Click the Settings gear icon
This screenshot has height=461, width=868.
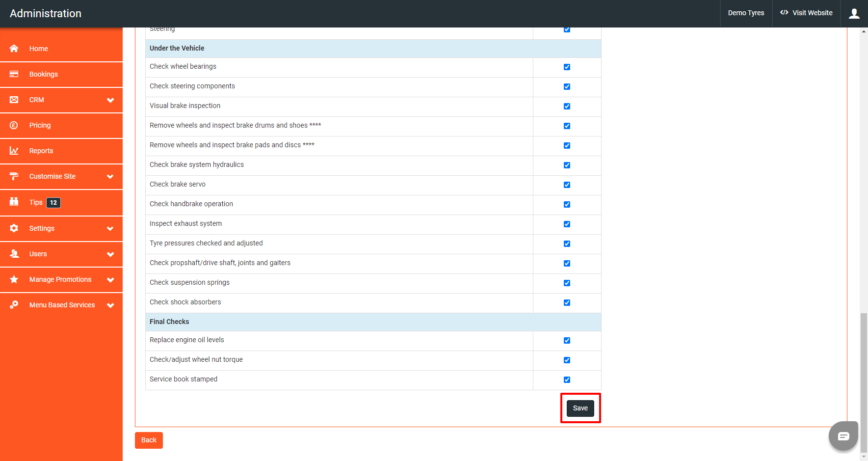pyautogui.click(x=14, y=228)
